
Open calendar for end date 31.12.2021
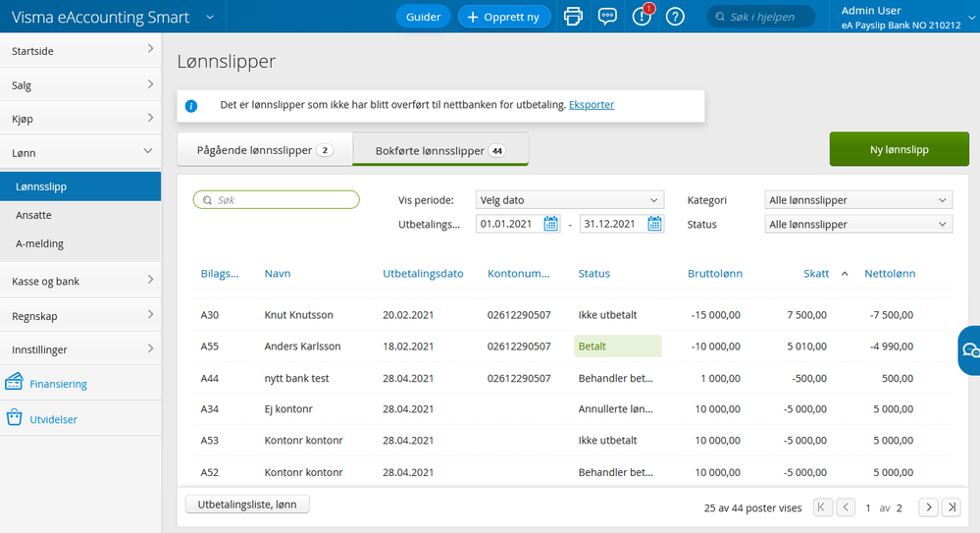pyautogui.click(x=654, y=224)
